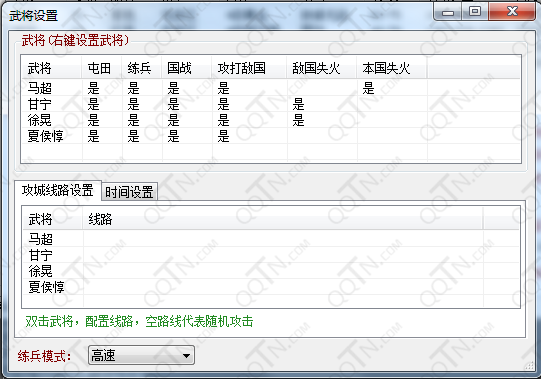Open the 练兵模式 dropdown arrow
Image resolution: width=541 pixels, height=379 pixels.
coord(186,356)
